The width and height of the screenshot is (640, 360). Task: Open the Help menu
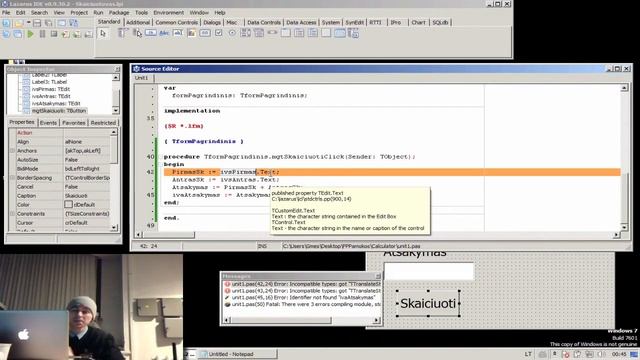tap(220, 13)
